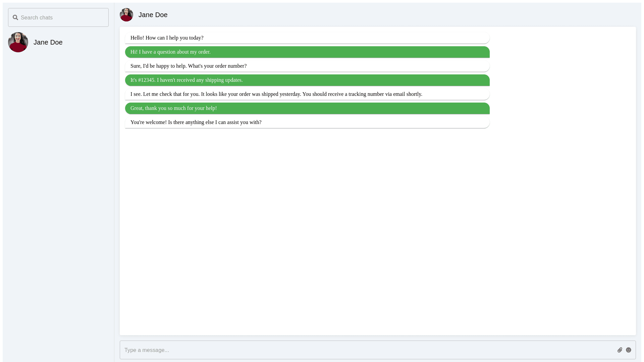Click empty area of the chat window
Viewport: 644px width, 362px height.
click(x=377, y=231)
